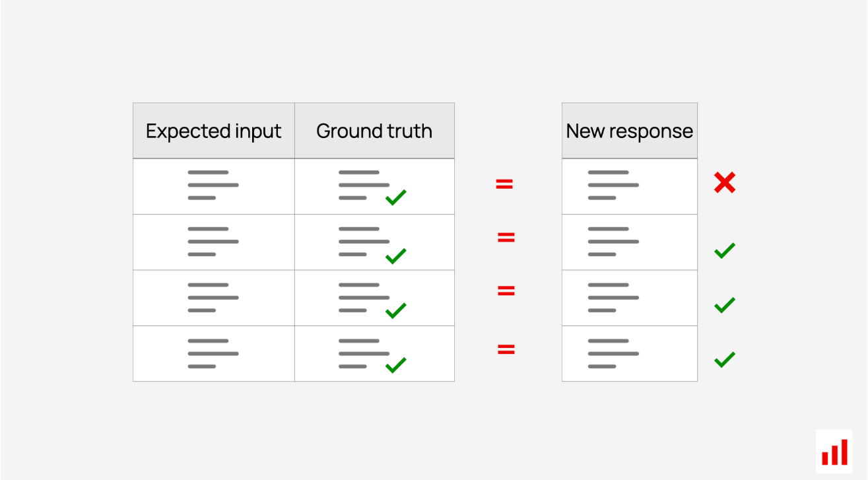Click the last row's red equals sign
This screenshot has width=868, height=480.
(506, 349)
